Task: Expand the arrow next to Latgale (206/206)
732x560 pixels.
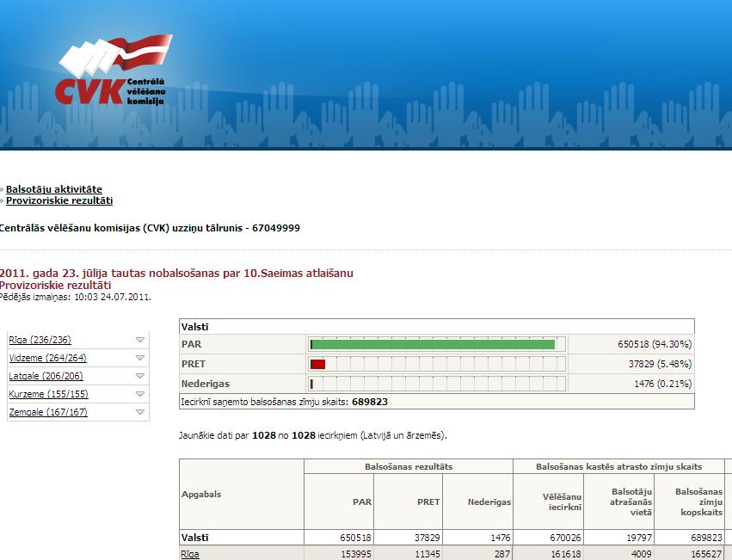Action: click(140, 376)
